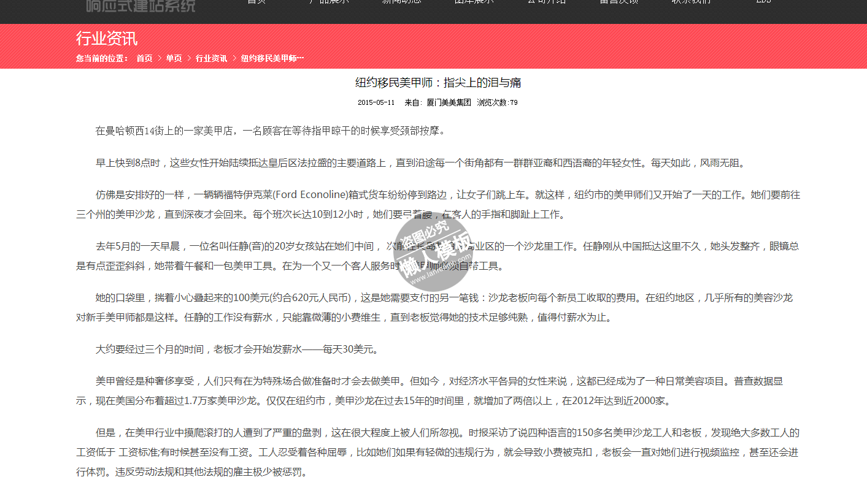Screen dimensions: 867x504
Task: Select 图库展示 from the top navigation
Action: pos(474,2)
